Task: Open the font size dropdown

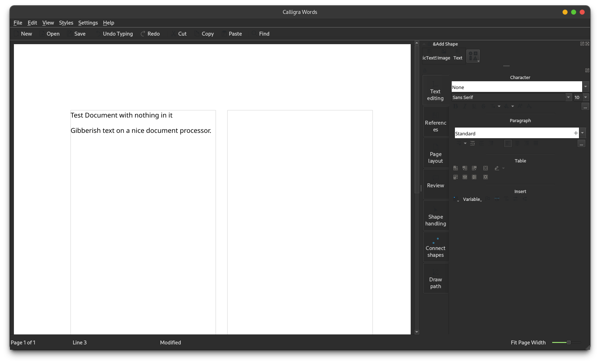Action: pyautogui.click(x=585, y=97)
